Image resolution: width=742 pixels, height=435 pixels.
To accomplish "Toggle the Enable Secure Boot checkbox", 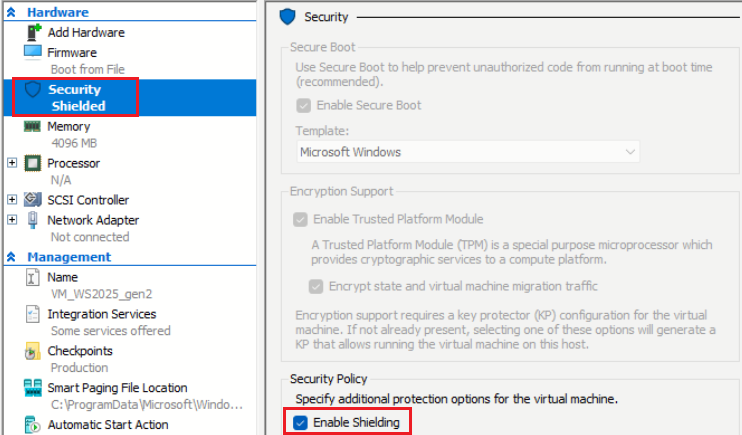I will pos(303,105).
